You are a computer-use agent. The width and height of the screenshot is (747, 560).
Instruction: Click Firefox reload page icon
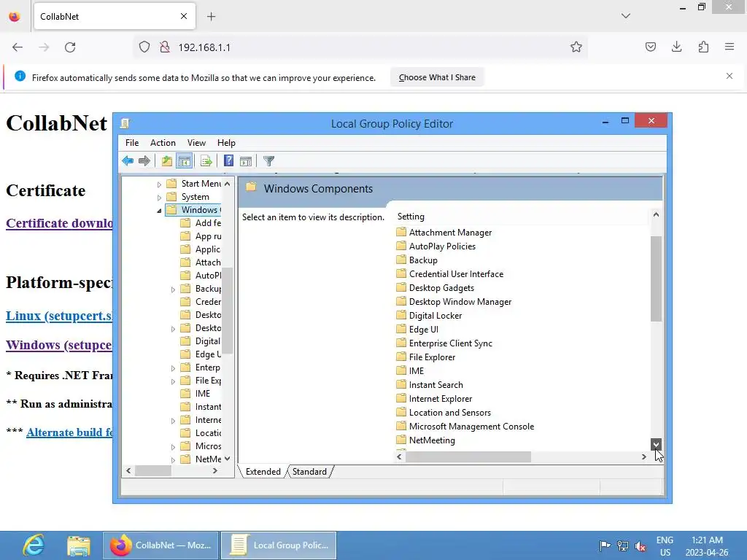70,47
